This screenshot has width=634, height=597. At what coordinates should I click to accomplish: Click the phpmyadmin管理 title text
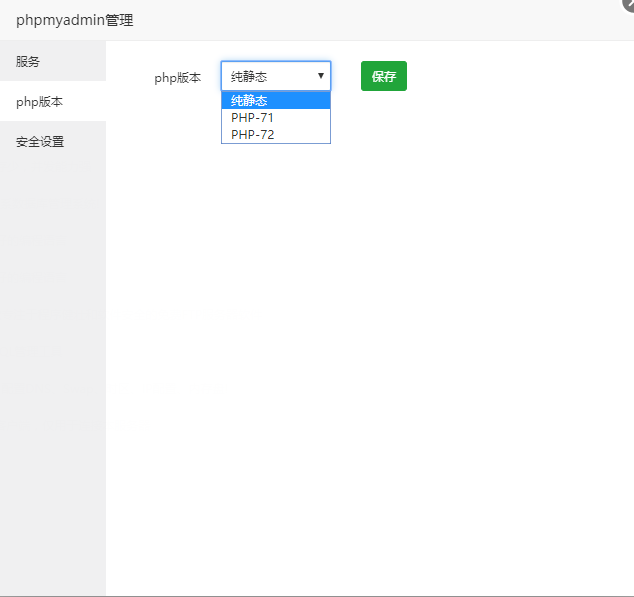click(x=74, y=20)
